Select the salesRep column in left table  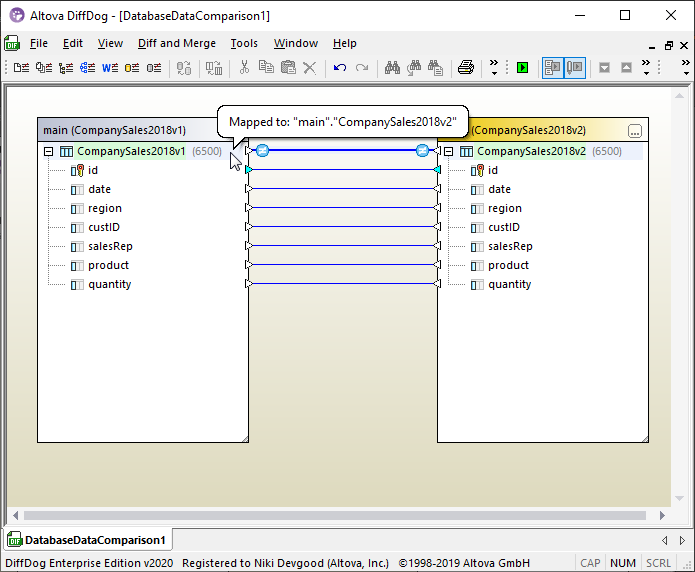coord(110,246)
